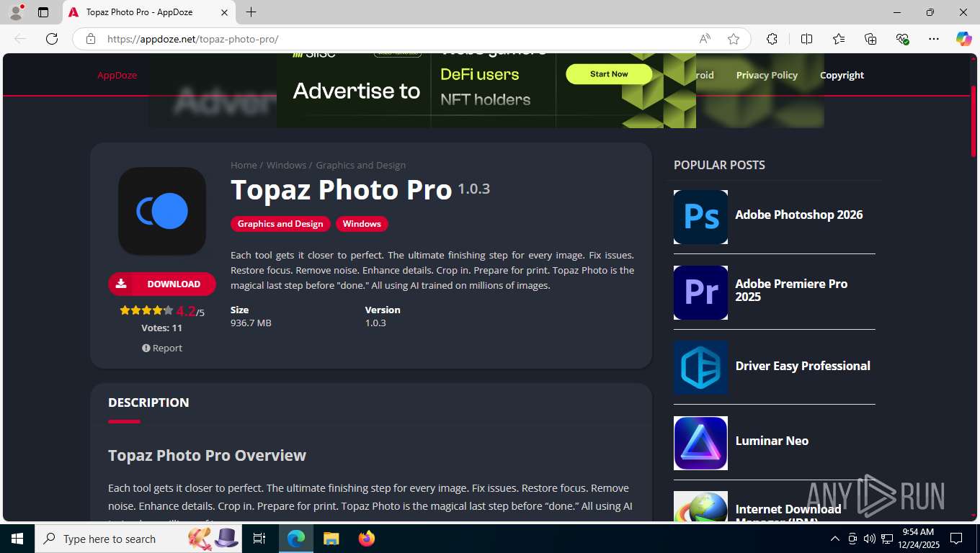Open Browser essentials heart icon
The image size is (980, 553).
coord(902,39)
